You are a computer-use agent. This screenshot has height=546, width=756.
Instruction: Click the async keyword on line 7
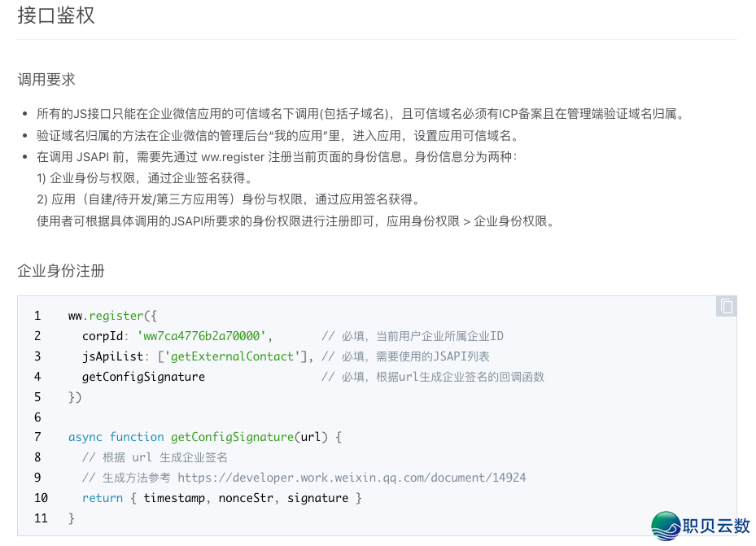(x=85, y=437)
